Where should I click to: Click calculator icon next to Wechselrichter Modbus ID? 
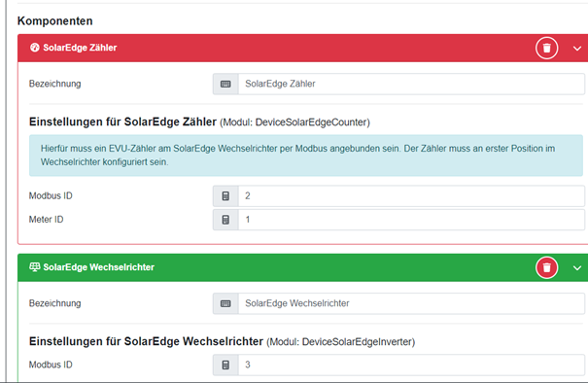[x=225, y=365]
